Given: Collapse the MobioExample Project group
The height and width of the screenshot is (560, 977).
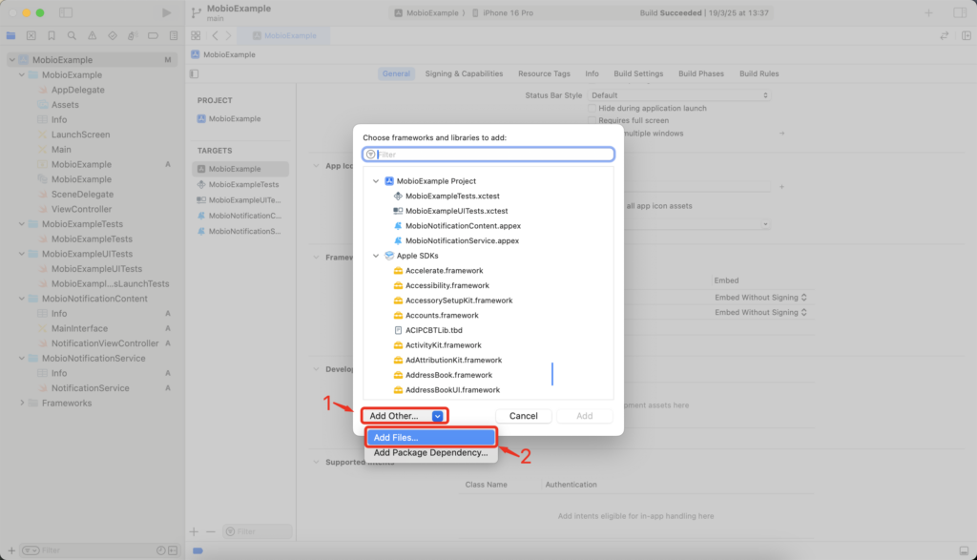Looking at the screenshot, I should tap(376, 180).
